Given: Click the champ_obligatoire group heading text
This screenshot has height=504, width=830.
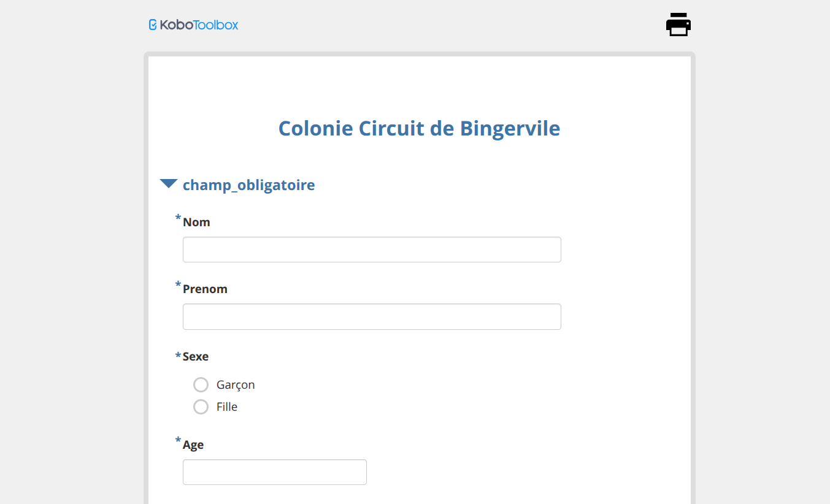Looking at the screenshot, I should point(248,185).
